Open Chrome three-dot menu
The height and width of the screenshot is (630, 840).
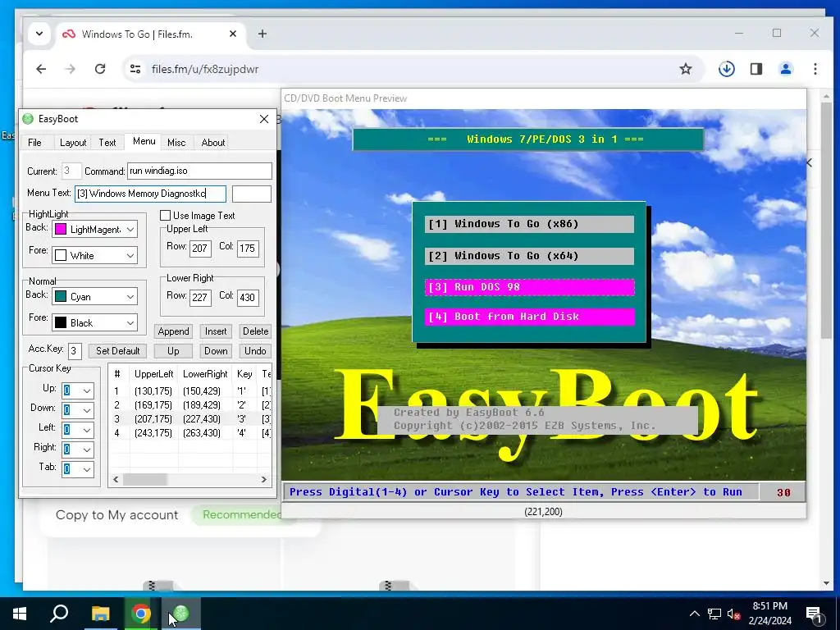tap(815, 69)
